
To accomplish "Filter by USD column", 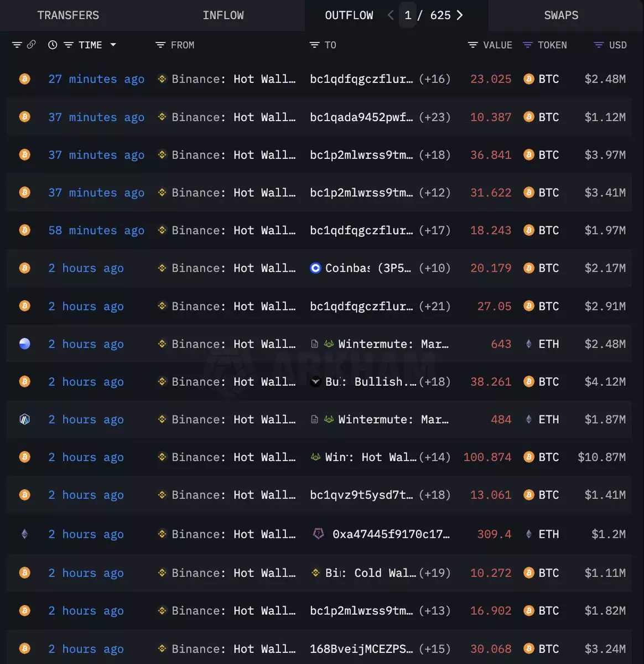I will coord(599,45).
